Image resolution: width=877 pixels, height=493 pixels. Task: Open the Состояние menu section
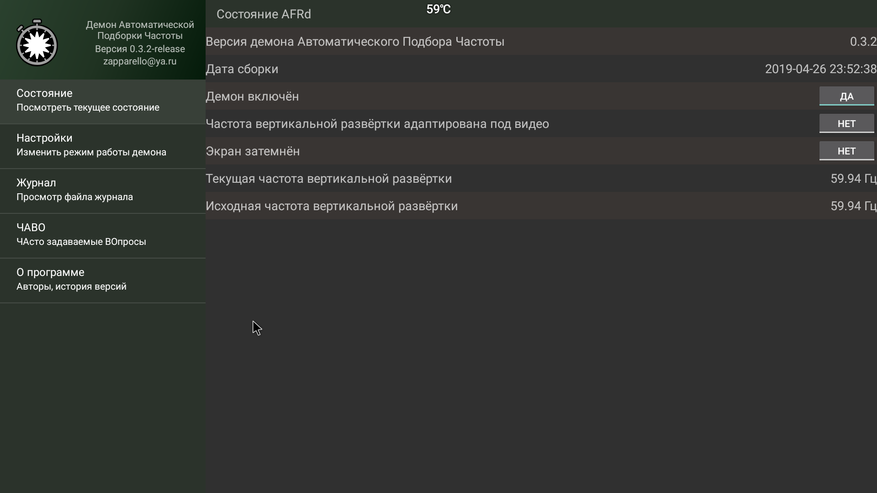[x=103, y=101]
